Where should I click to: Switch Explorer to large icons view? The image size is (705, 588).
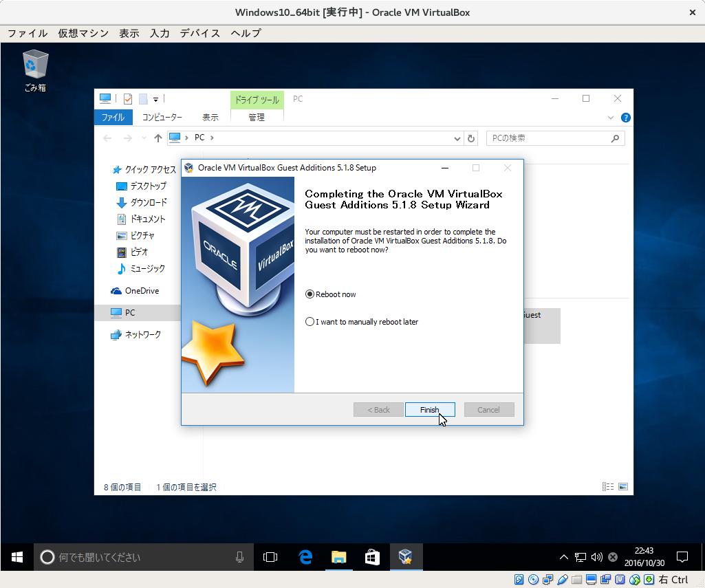(623, 486)
